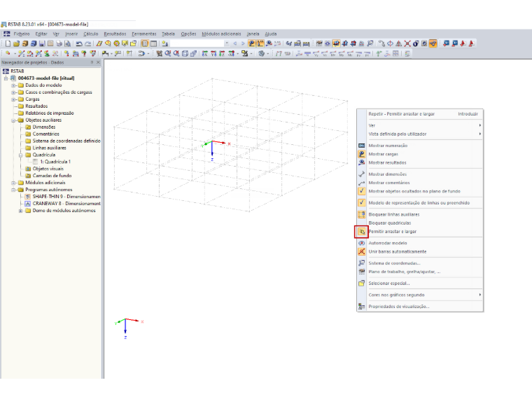
Task: Toggle the table panel icon
Action: [154, 43]
